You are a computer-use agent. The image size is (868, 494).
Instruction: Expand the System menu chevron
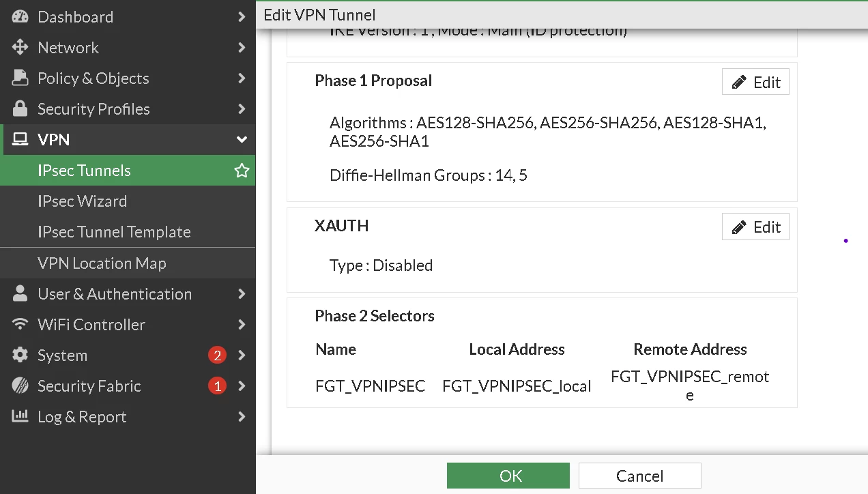[x=242, y=355]
